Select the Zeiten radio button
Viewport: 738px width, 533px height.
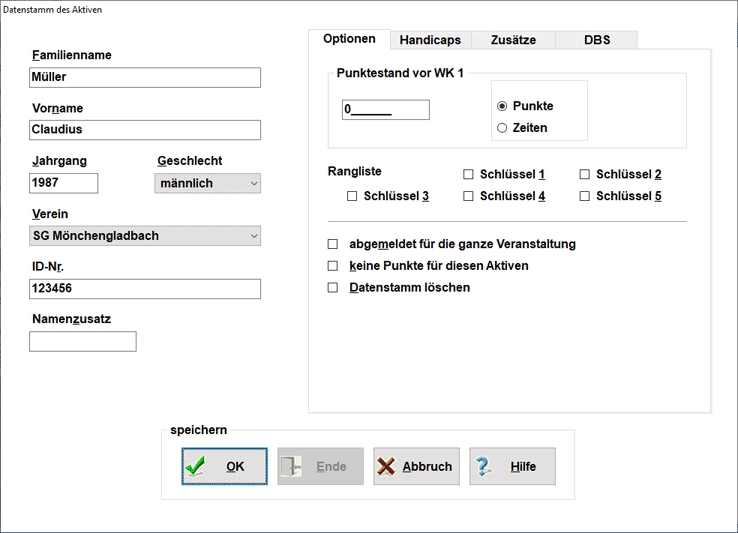coord(502,128)
